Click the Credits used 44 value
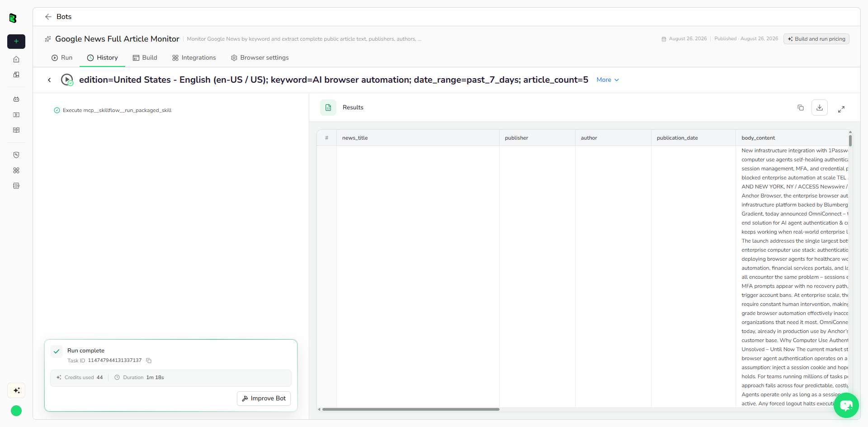The image size is (868, 427). [99, 378]
